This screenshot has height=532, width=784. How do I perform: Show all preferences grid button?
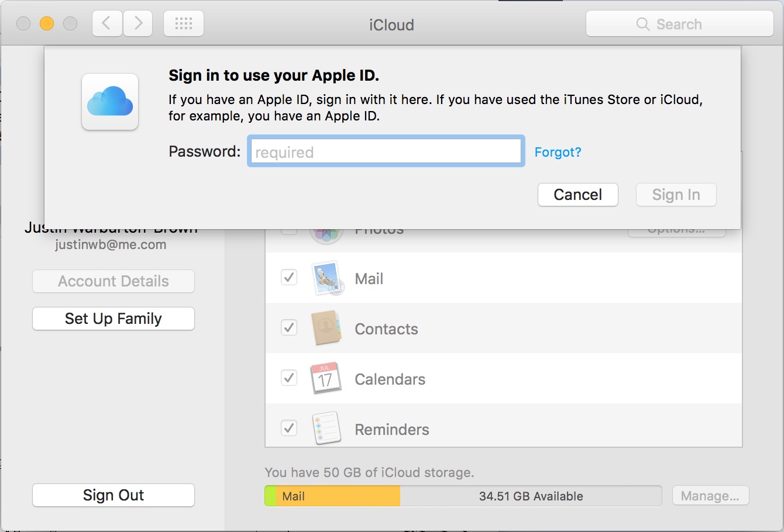(184, 24)
